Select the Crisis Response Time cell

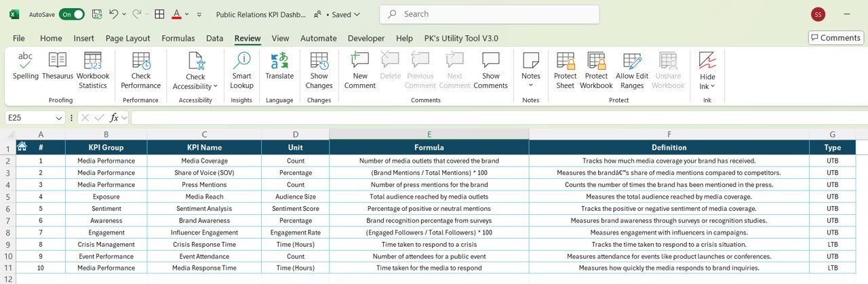click(204, 245)
